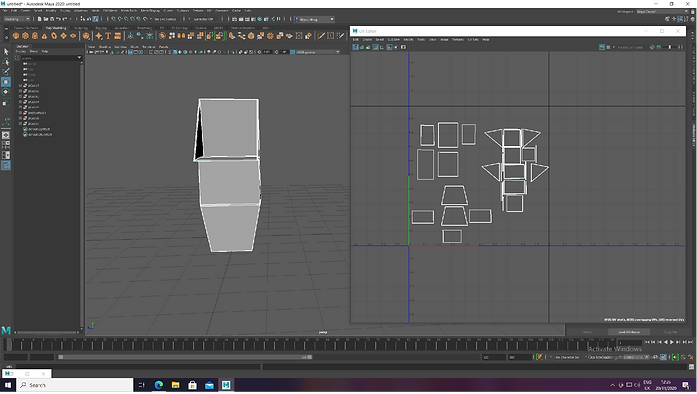
Task: Click play forward button on timeline
Action: coord(672,342)
